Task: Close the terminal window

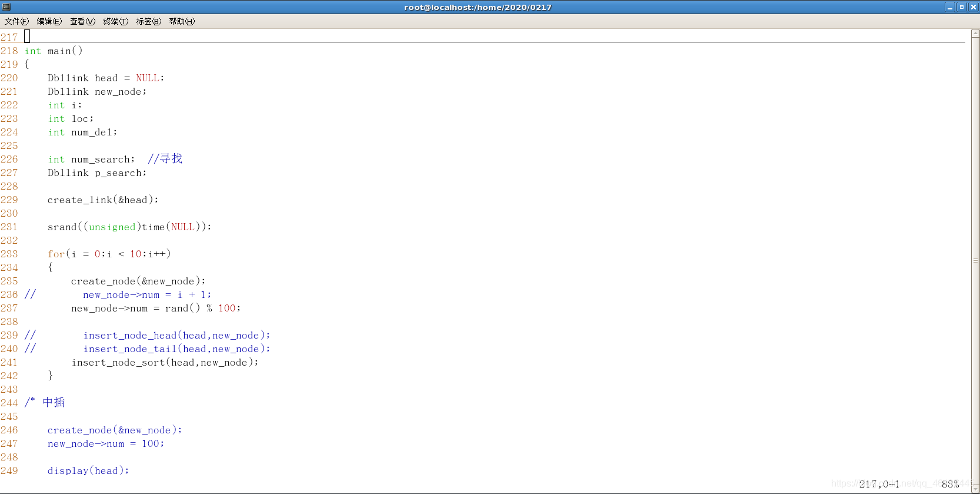Action: pos(974,7)
